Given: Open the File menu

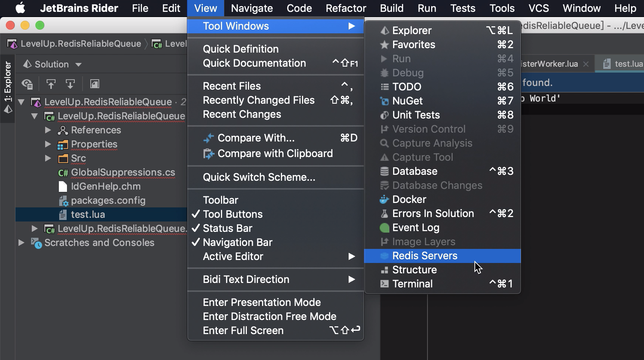Looking at the screenshot, I should [140, 8].
